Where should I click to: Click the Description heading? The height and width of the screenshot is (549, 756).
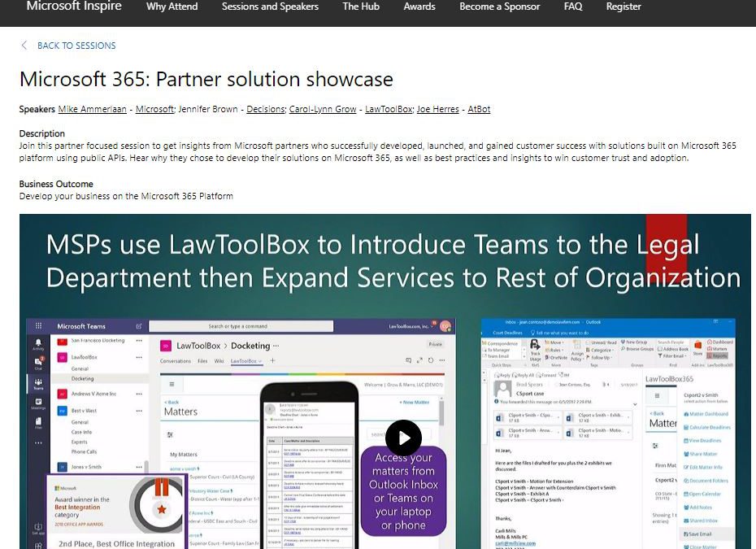click(x=42, y=133)
